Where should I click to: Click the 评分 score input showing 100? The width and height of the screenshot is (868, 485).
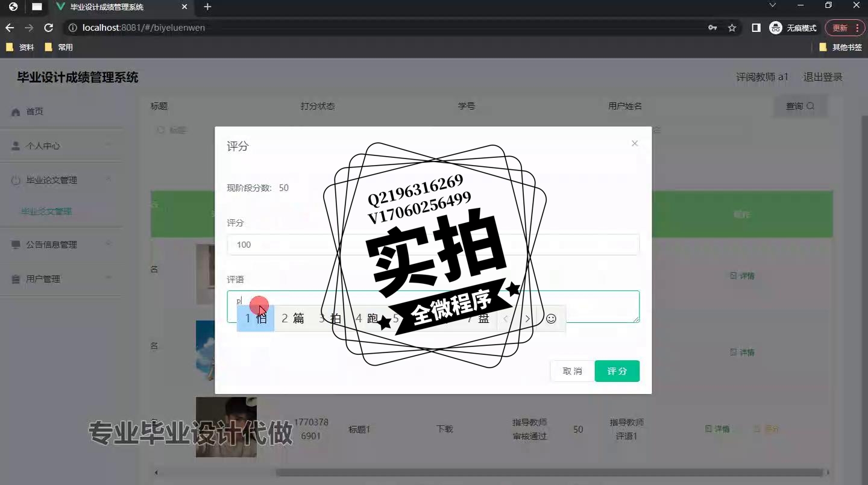point(433,245)
